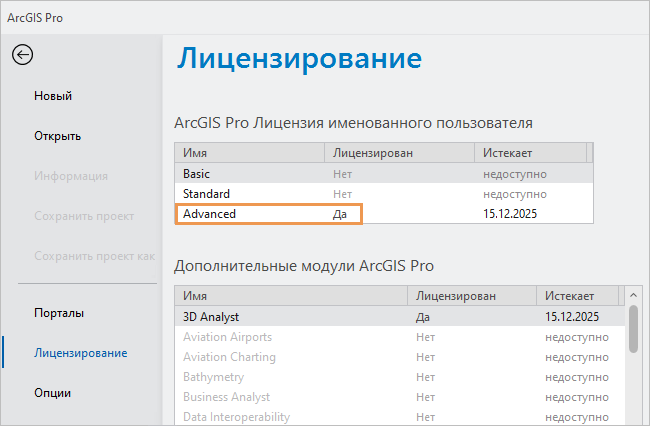
Task: Switch to the Лицензирование page
Action: point(81,353)
